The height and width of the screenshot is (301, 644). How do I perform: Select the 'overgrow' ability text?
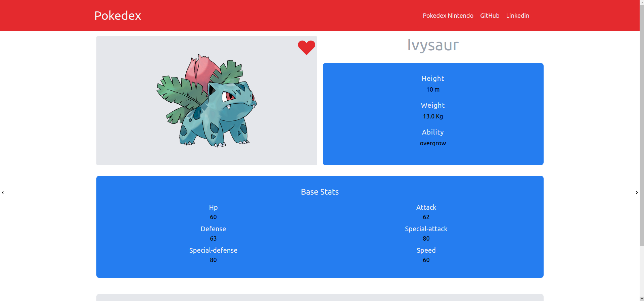(x=433, y=143)
